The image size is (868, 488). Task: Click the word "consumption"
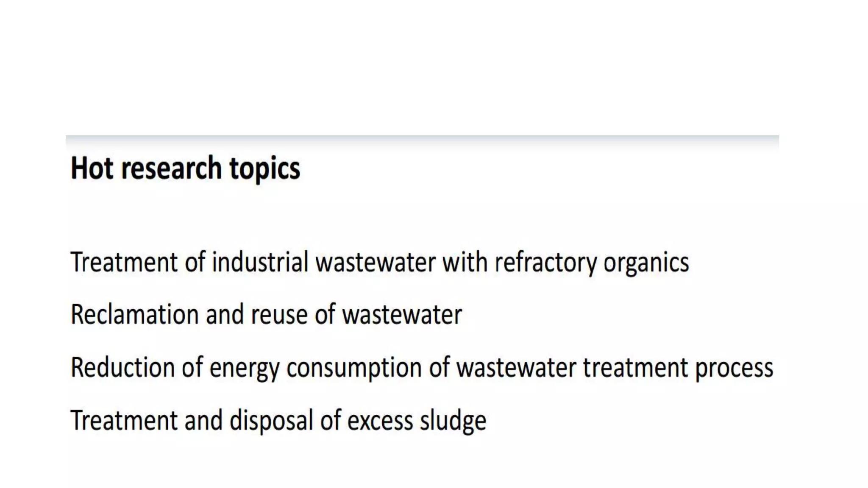click(x=354, y=369)
